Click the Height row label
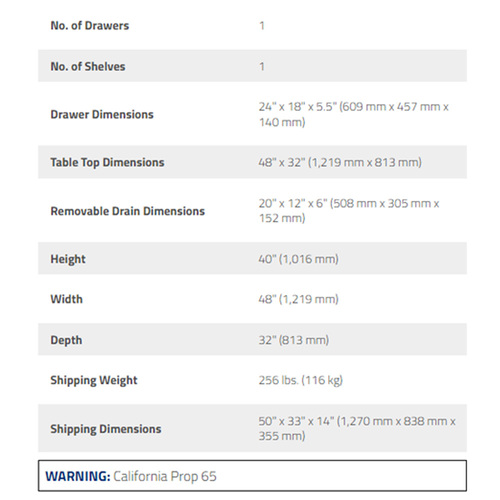 tap(68, 259)
